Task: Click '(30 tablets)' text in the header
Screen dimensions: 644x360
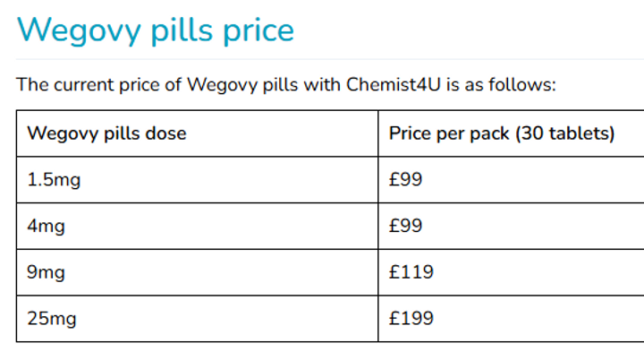Action: coord(564,133)
